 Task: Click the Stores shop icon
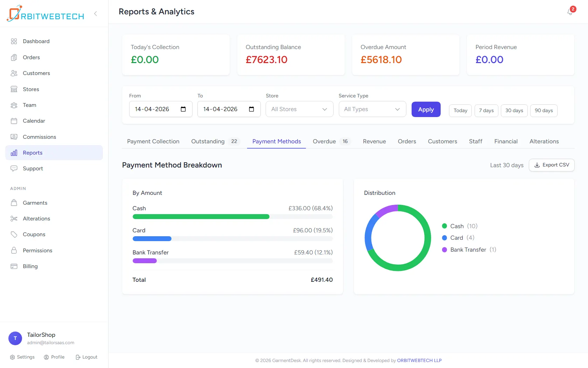(x=14, y=89)
